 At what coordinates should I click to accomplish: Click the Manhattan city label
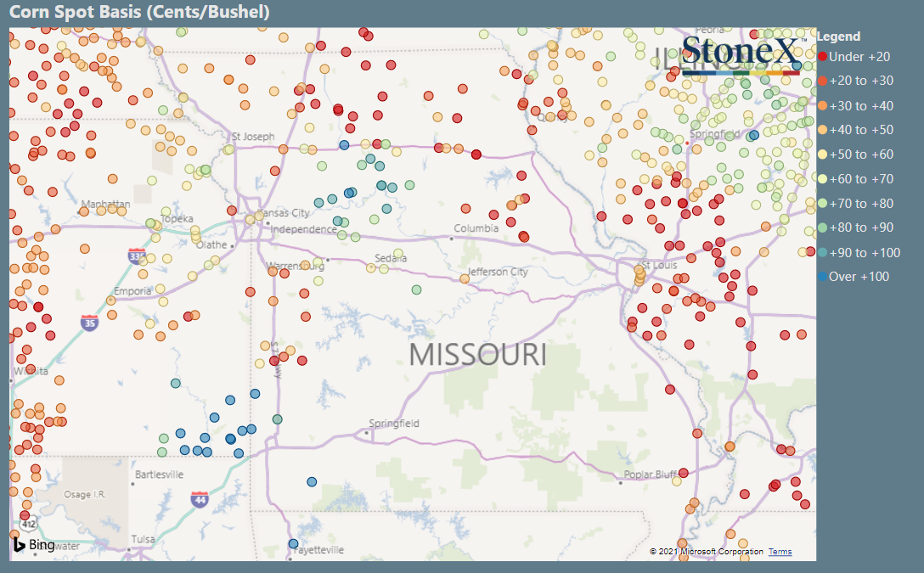pos(105,205)
